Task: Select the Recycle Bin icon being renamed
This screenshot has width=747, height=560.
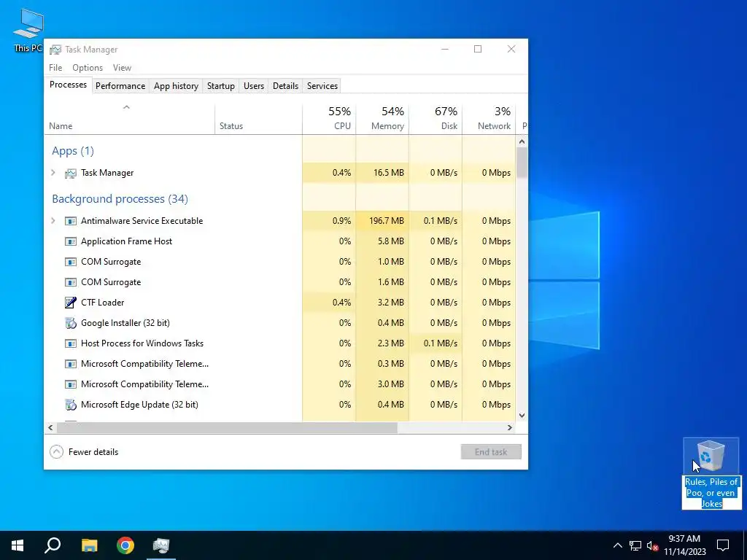Action: point(711,455)
